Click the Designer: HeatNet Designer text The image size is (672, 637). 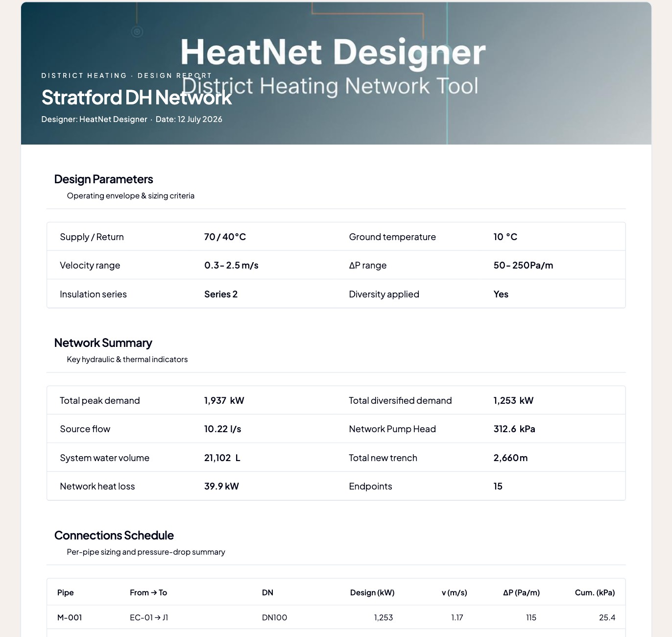(x=95, y=119)
